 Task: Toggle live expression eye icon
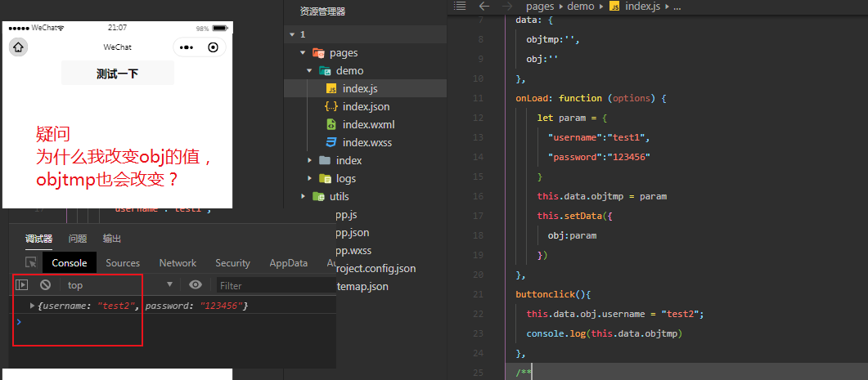196,285
